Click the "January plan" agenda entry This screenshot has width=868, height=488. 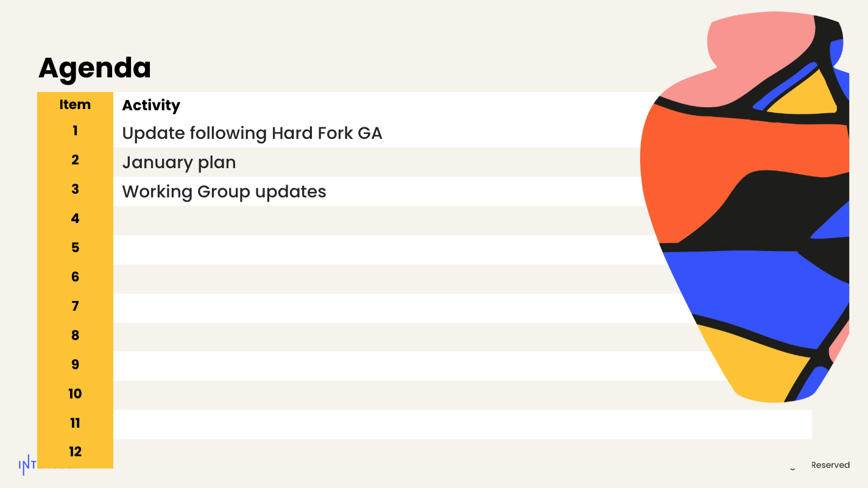(x=179, y=163)
